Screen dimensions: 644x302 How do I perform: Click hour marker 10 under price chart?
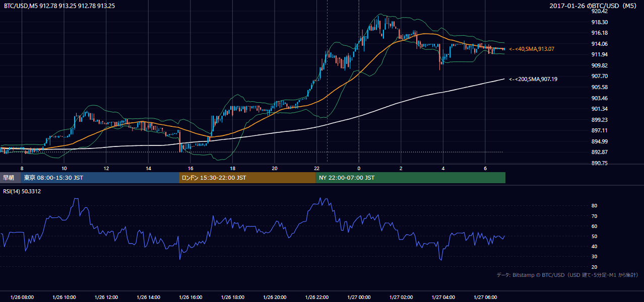[64, 168]
